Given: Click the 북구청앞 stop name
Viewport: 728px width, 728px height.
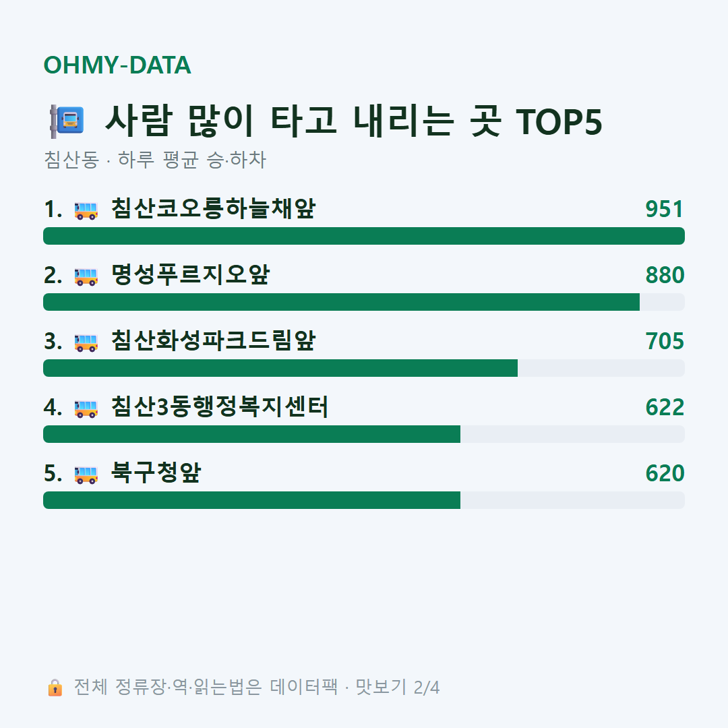Looking at the screenshot, I should [156, 473].
